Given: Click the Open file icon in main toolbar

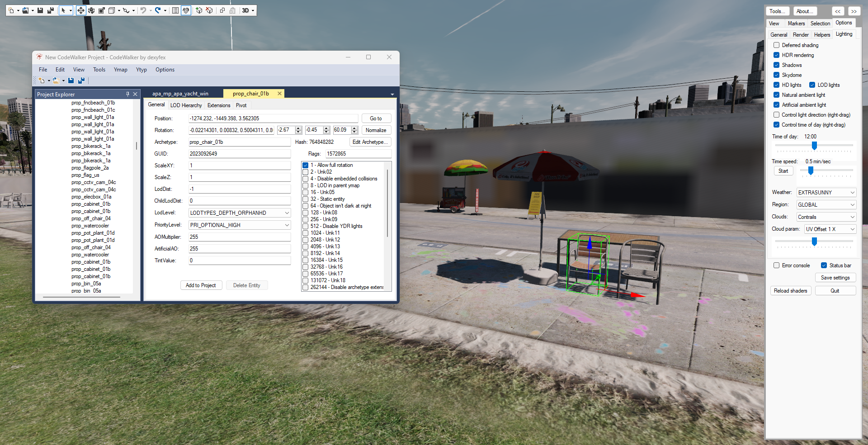Looking at the screenshot, I should [x=26, y=10].
